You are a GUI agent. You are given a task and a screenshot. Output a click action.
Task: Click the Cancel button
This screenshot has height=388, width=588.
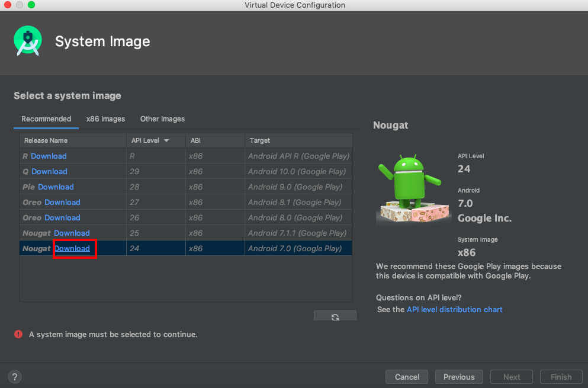tap(407, 377)
